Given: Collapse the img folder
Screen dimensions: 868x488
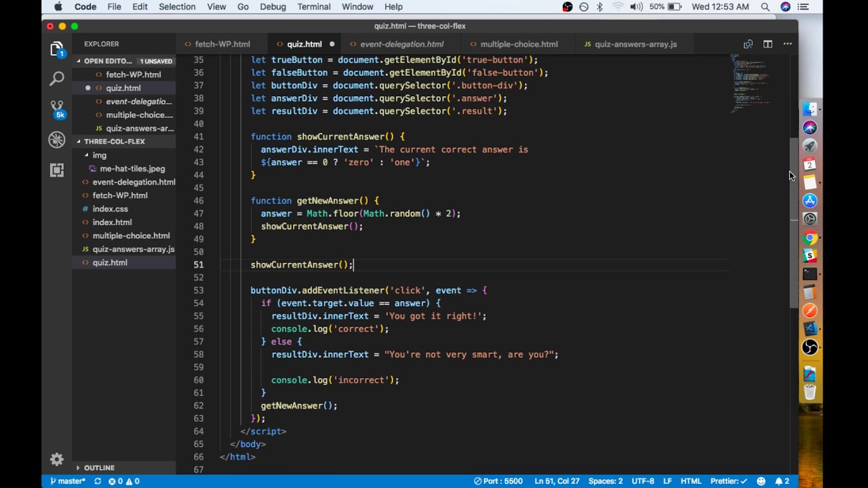Looking at the screenshot, I should click(x=100, y=155).
